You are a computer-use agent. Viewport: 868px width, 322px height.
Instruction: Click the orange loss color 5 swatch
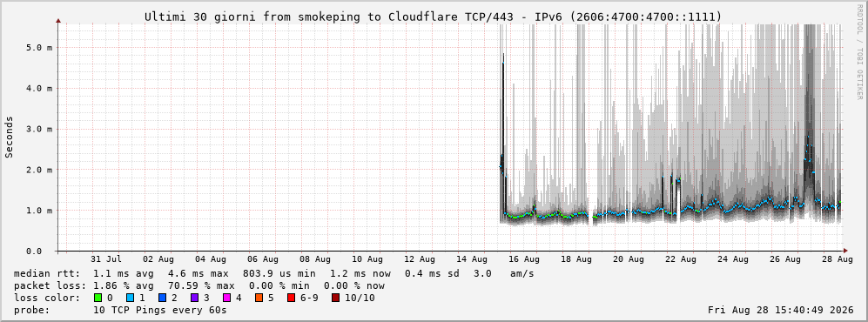point(258,298)
